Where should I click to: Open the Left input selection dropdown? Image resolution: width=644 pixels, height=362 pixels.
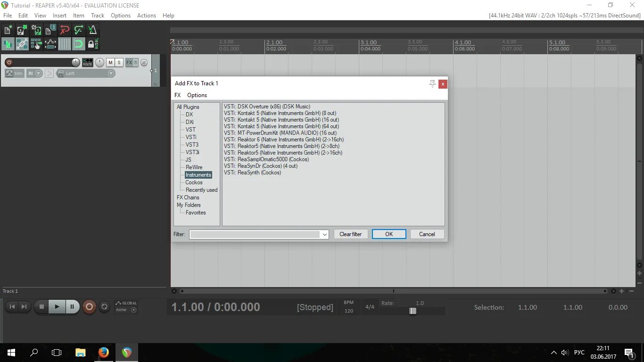tap(90, 73)
